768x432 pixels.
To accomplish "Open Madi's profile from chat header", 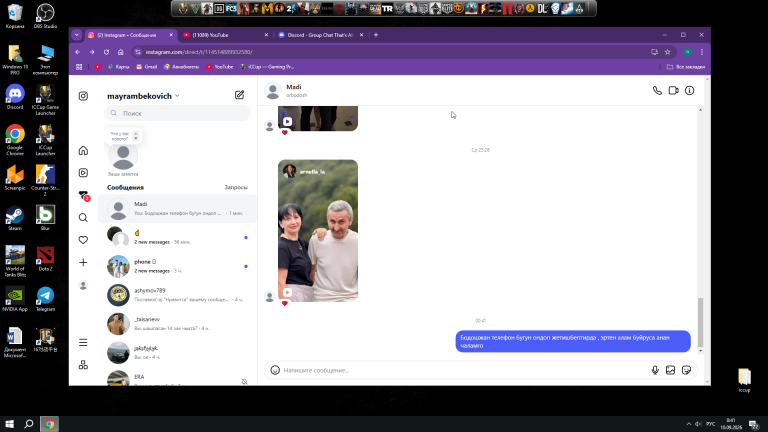I will click(x=286, y=91).
